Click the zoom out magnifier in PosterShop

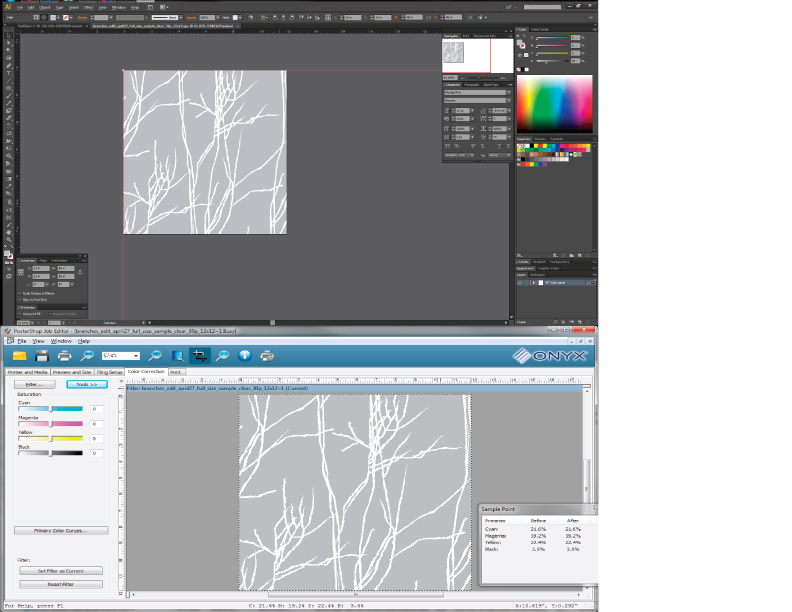coord(87,355)
